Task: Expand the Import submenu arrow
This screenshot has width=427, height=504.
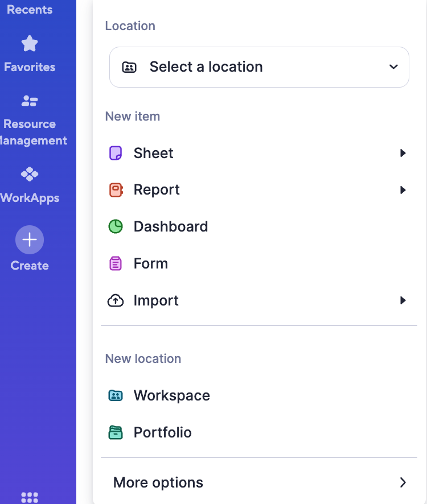Action: [403, 300]
